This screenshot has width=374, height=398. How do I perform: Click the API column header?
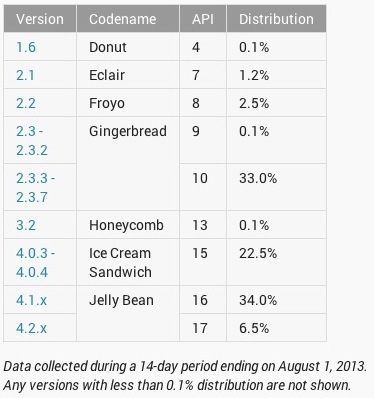[203, 19]
